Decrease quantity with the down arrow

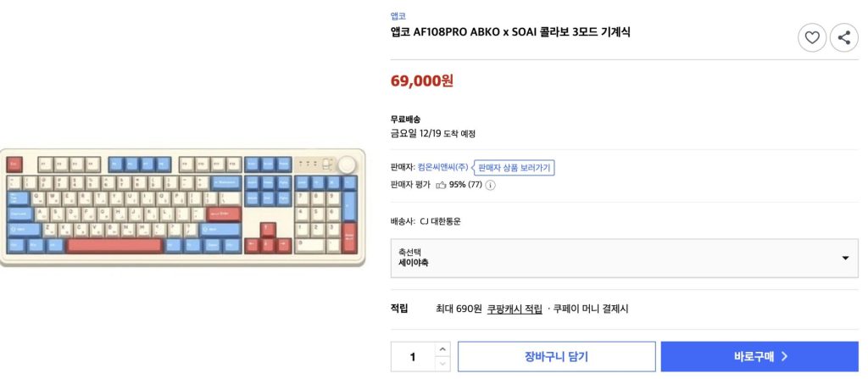[442, 365]
